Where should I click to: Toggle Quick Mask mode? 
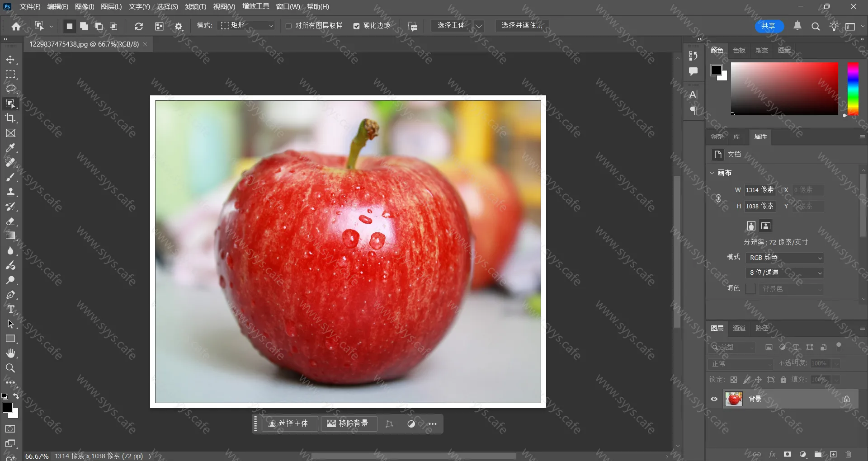pos(10,428)
